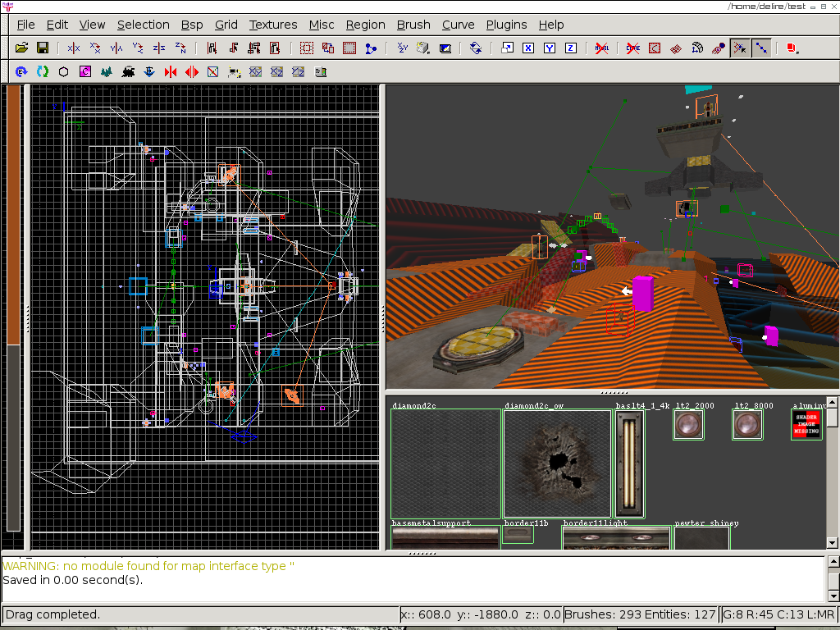
Task: Open the red layered icon dropdown
Action: (x=792, y=48)
